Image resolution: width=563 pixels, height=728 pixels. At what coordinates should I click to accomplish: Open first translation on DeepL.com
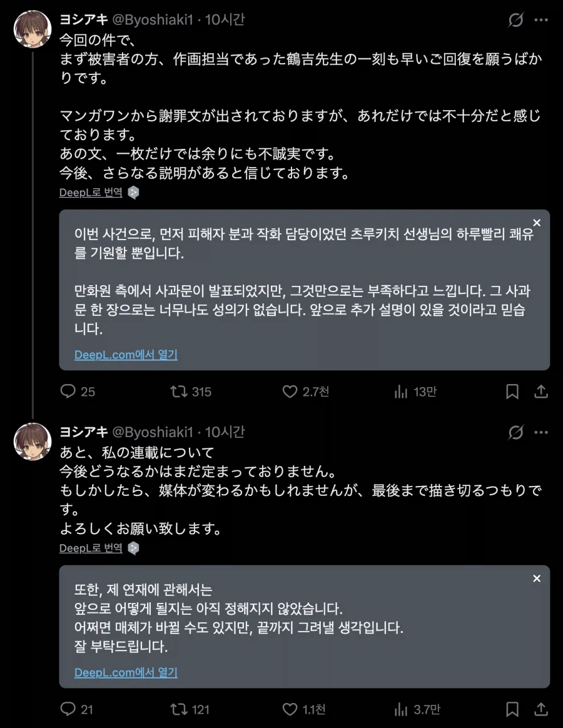pyautogui.click(x=126, y=355)
